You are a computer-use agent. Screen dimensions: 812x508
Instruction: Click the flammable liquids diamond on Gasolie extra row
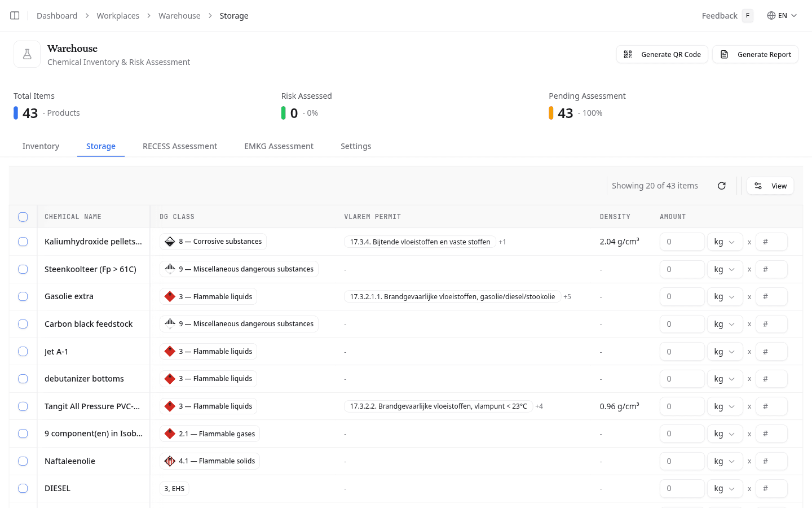(169, 296)
